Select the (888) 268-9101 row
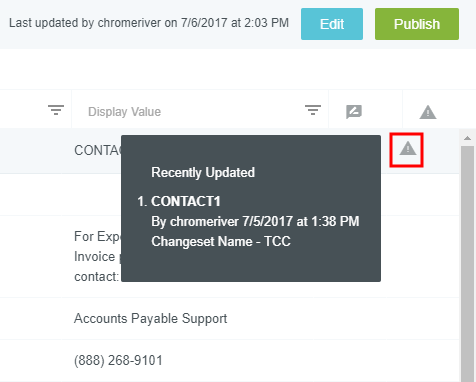476x382 pixels. 230,361
